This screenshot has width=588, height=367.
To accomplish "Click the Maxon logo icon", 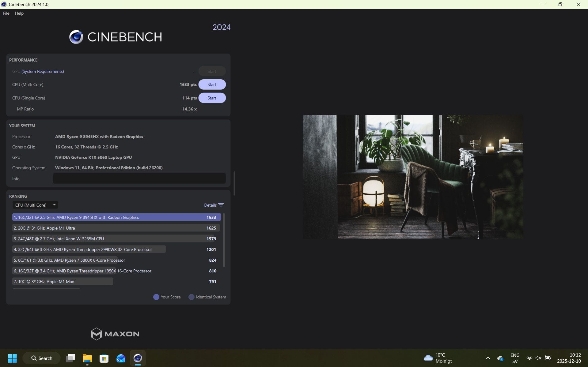I will click(96, 334).
